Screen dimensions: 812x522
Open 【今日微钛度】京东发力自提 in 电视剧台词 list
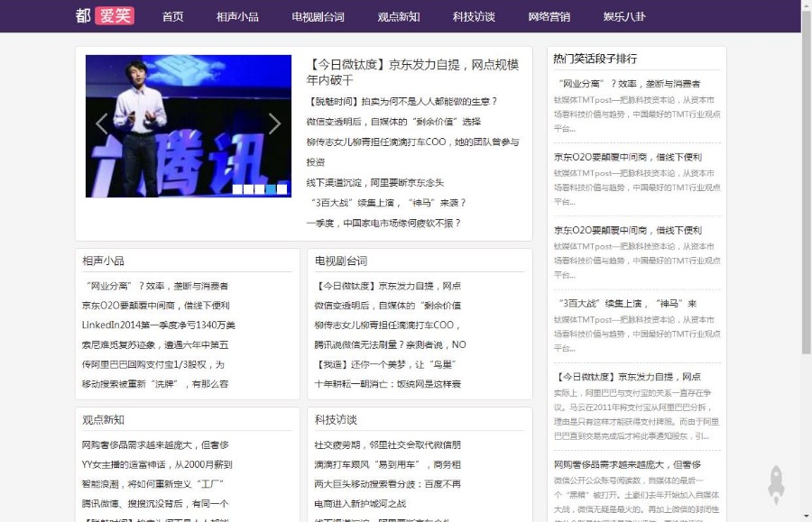click(x=388, y=286)
